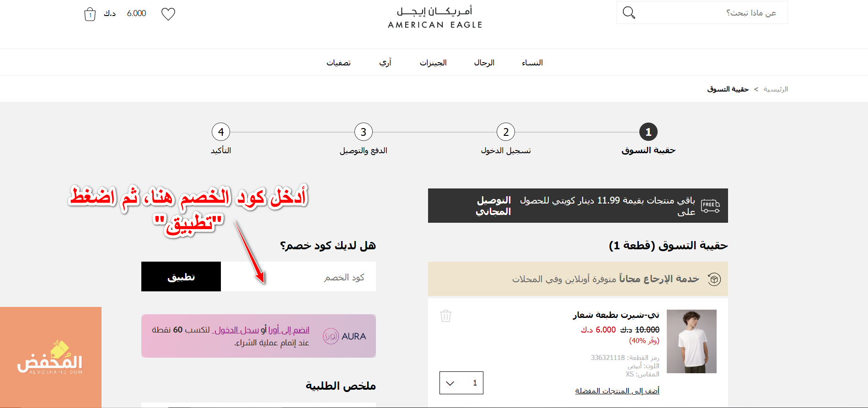Viewport: 868px width, 408px height.
Task: Click the free delivery truck icon
Action: (710, 206)
